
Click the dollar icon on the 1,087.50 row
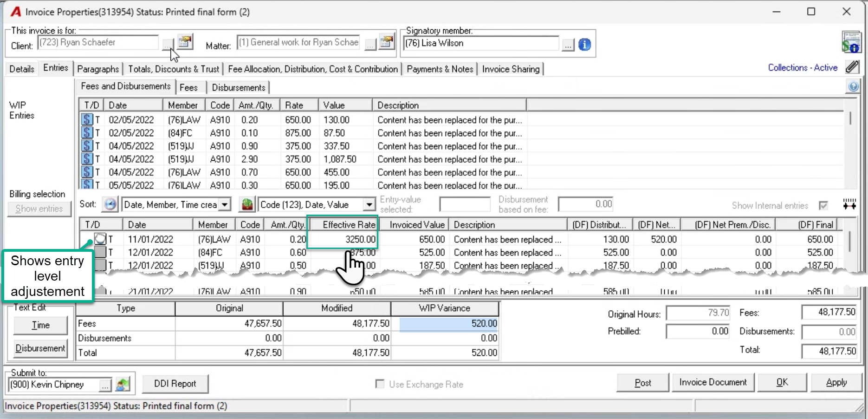pyautogui.click(x=87, y=159)
